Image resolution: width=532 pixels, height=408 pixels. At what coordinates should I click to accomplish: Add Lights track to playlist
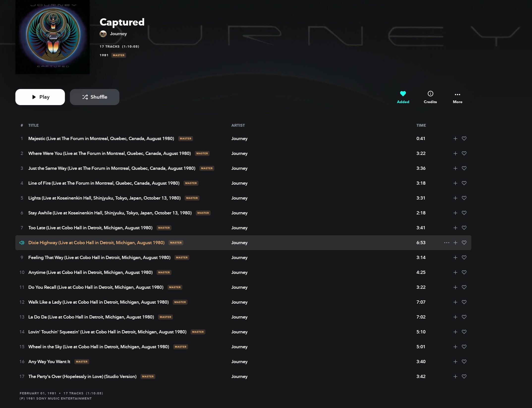point(455,198)
